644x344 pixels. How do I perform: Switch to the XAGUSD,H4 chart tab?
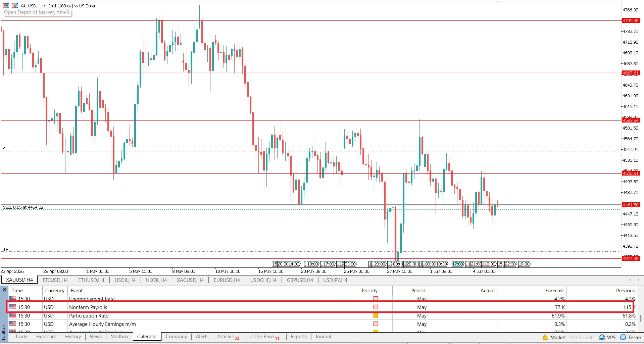tap(190, 280)
